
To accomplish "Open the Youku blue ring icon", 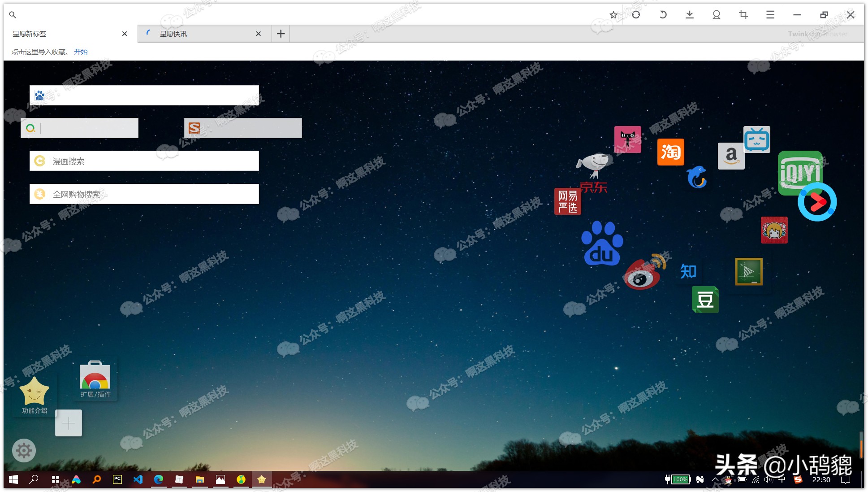I will pos(817,202).
